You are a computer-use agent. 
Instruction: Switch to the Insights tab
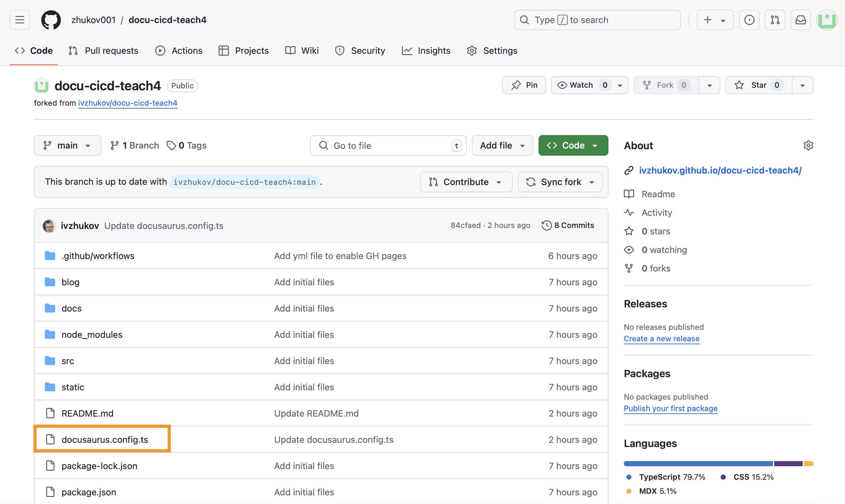(x=426, y=51)
